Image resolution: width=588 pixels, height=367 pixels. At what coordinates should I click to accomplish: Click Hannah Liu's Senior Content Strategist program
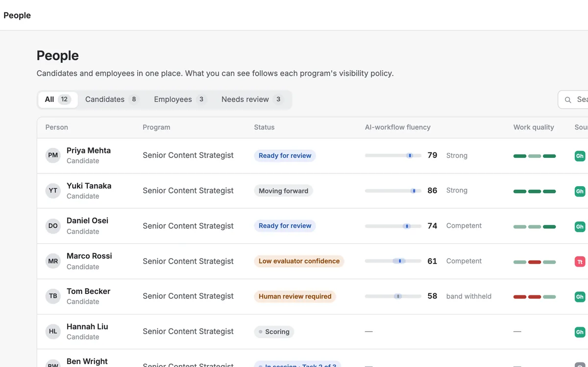click(x=188, y=332)
